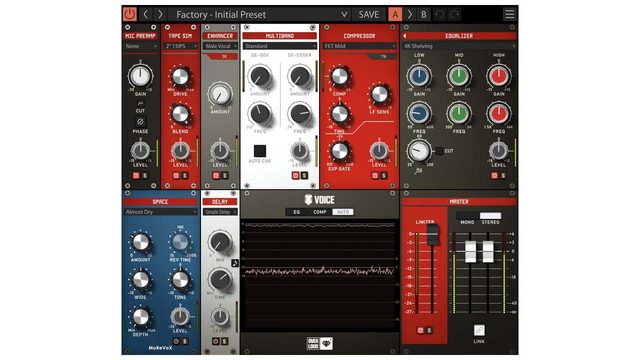The image size is (640, 360).
Task: Switch the Voice display to AUTO tab
Action: (x=343, y=212)
